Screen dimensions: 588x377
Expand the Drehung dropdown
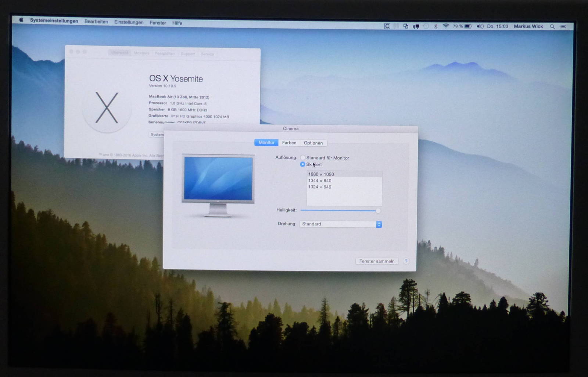379,224
